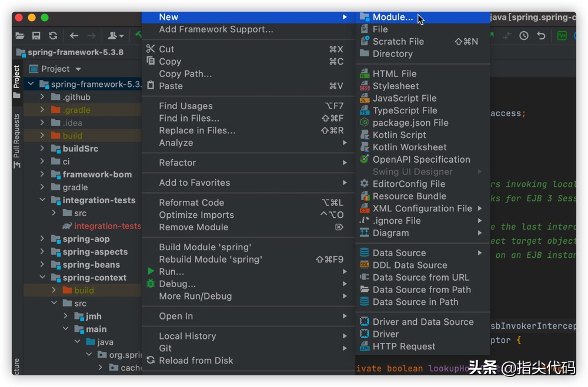Collapse the spring-framework-5.3 root node
The image size is (588, 387).
(x=31, y=84)
